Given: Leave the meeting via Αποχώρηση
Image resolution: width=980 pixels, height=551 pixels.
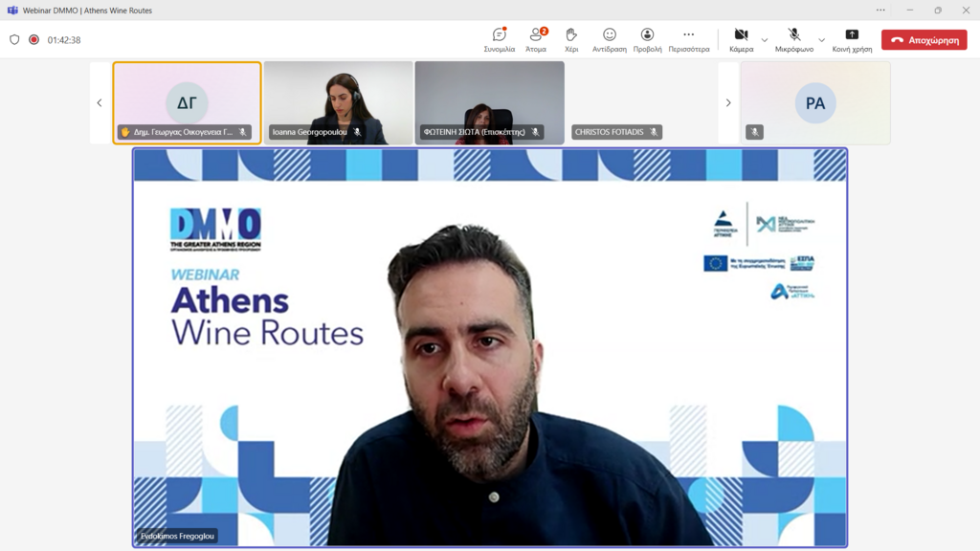Looking at the screenshot, I should coord(924,40).
